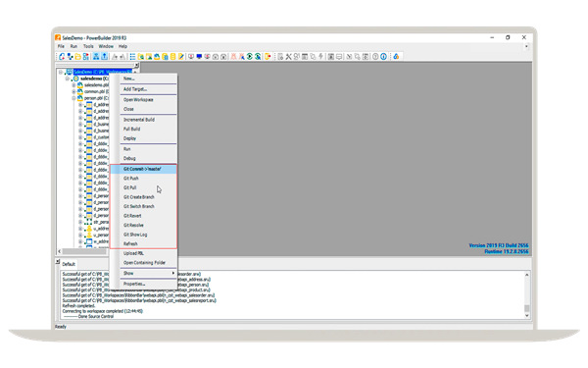Click the green Run toolbar icon
The image size is (588, 368).
(x=250, y=56)
